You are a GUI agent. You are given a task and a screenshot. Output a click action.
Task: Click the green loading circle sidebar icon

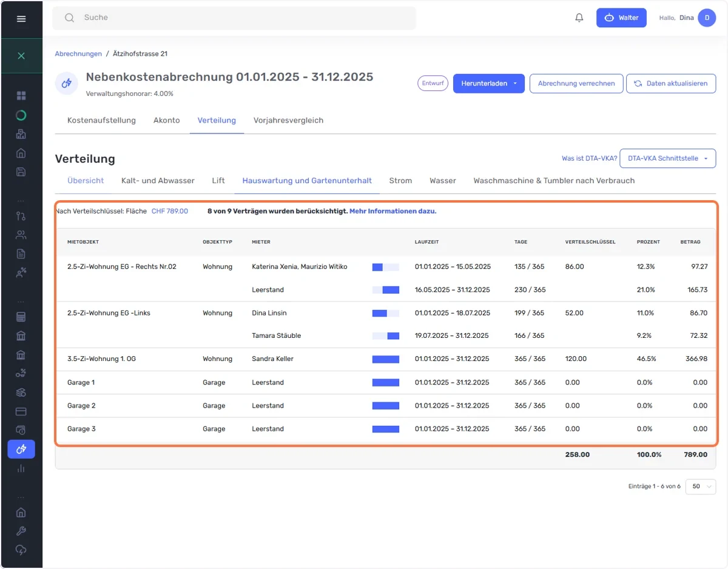(x=21, y=115)
